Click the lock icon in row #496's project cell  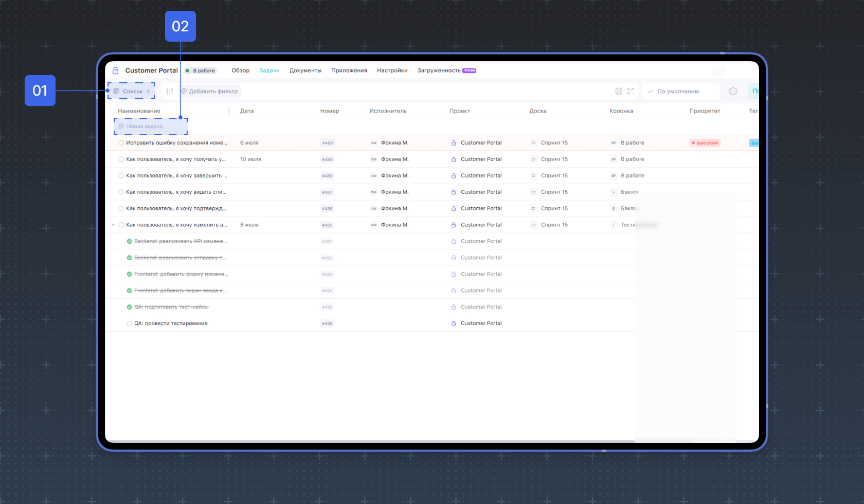click(x=454, y=323)
